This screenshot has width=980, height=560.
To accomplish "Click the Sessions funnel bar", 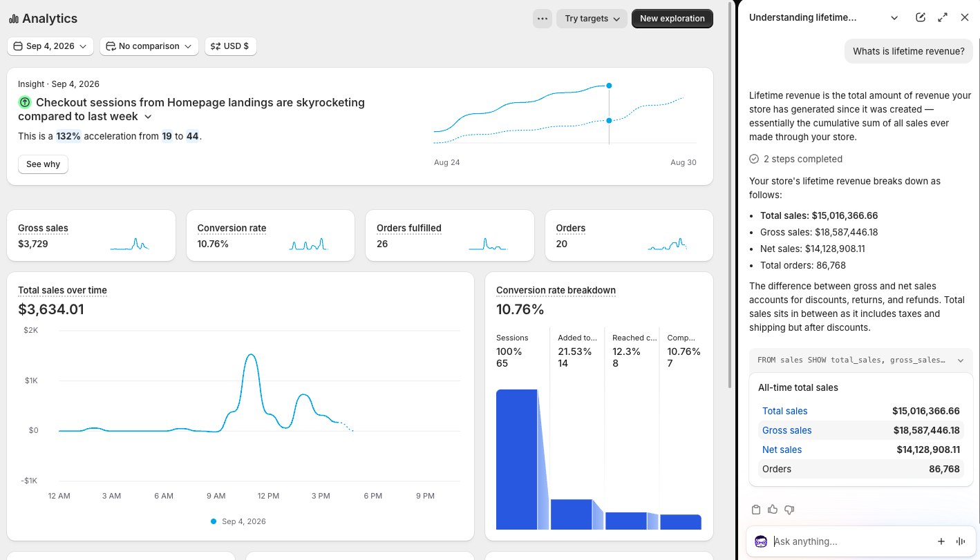I will pos(516,459).
